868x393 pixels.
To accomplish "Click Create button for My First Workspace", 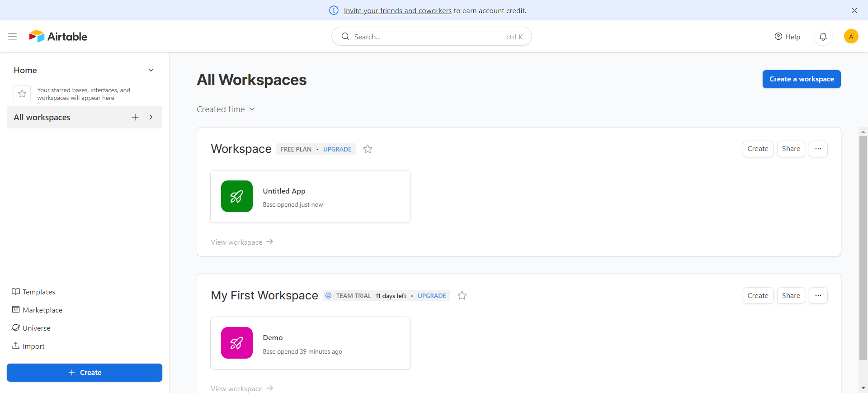I will click(758, 295).
